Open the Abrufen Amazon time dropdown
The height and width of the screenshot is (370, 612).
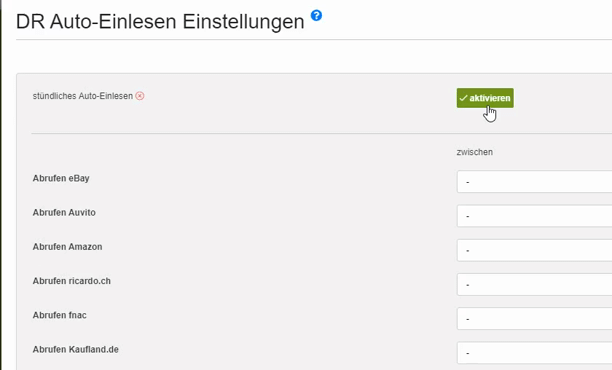pyautogui.click(x=534, y=250)
